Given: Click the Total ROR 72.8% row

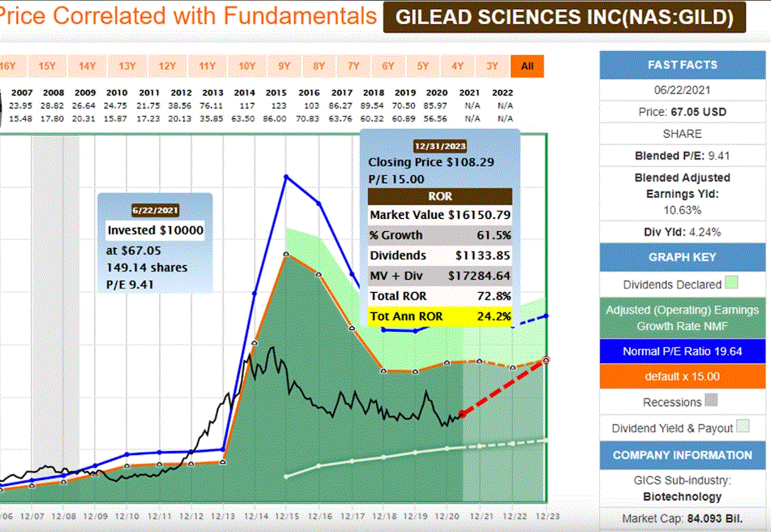Looking at the screenshot, I should (x=440, y=296).
